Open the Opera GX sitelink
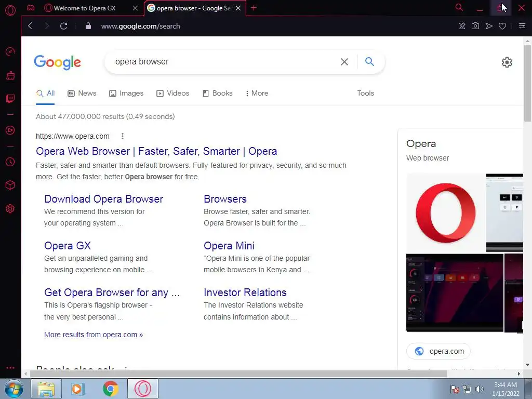This screenshot has height=399, width=532. click(x=68, y=245)
